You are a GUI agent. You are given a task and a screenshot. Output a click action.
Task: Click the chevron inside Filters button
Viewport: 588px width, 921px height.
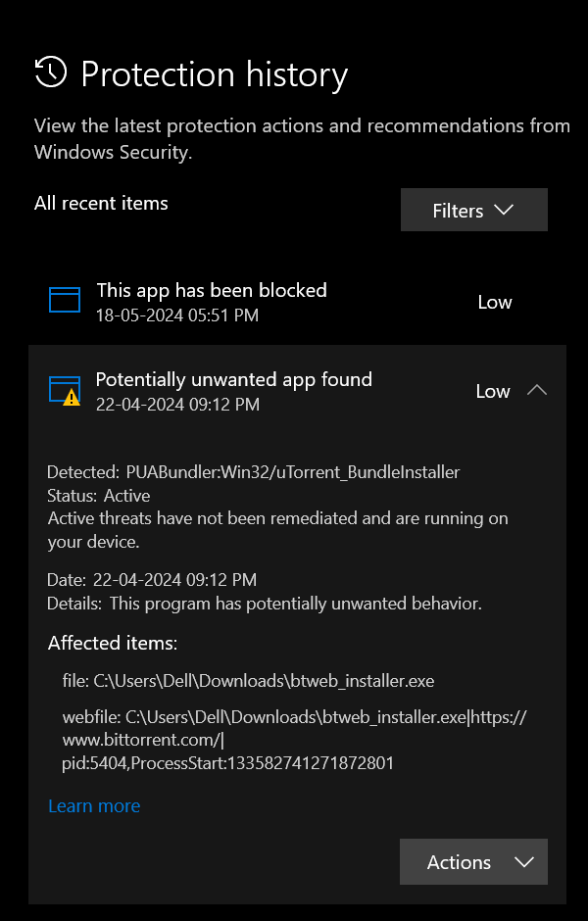tap(505, 210)
